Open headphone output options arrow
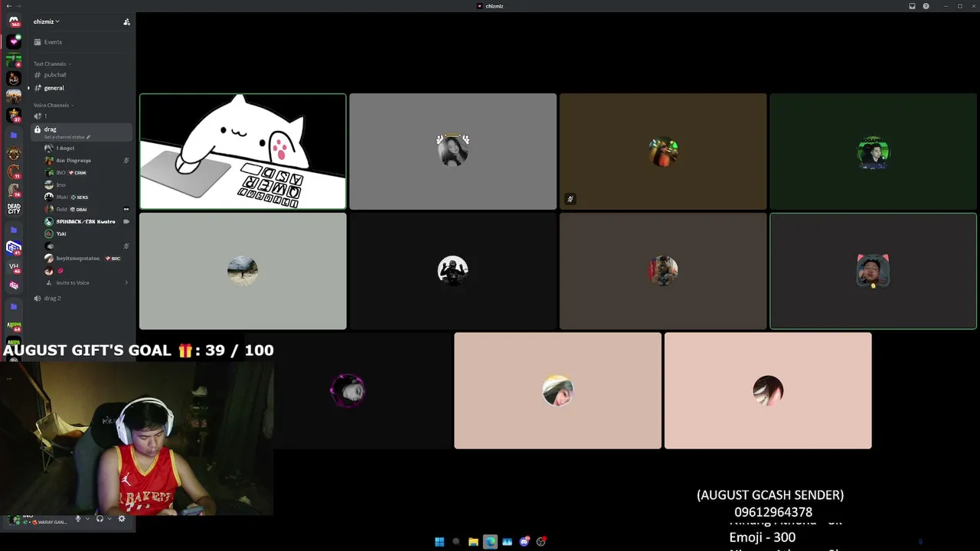The height and width of the screenshot is (551, 980). [x=109, y=519]
